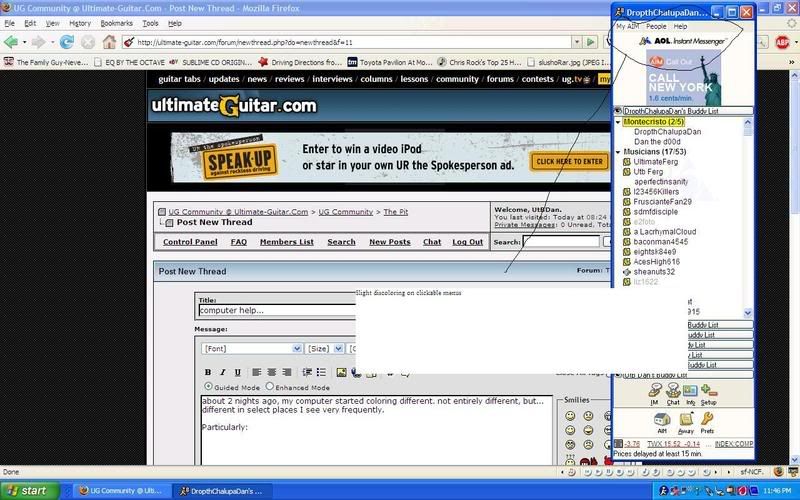Click forum Search input field
Image resolution: width=800 pixels, height=500 pixels.
click(x=561, y=242)
